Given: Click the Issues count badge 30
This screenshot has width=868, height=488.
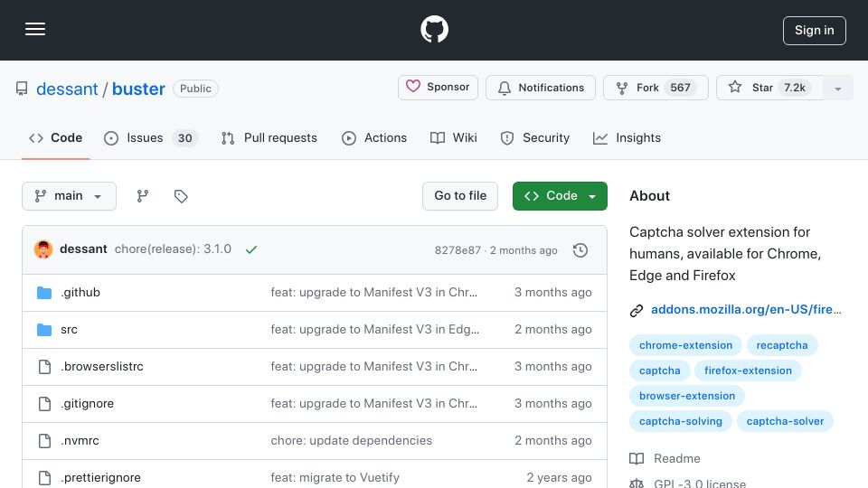Looking at the screenshot, I should [x=184, y=137].
